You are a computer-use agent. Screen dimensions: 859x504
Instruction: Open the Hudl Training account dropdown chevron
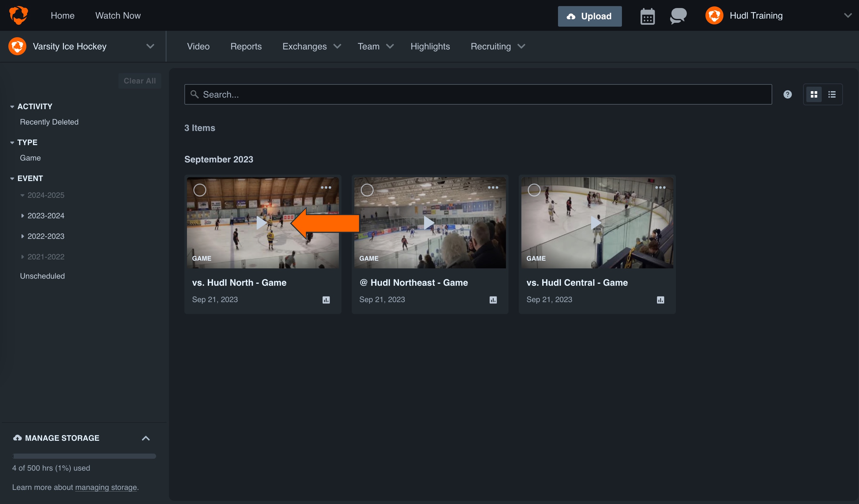pyautogui.click(x=848, y=16)
